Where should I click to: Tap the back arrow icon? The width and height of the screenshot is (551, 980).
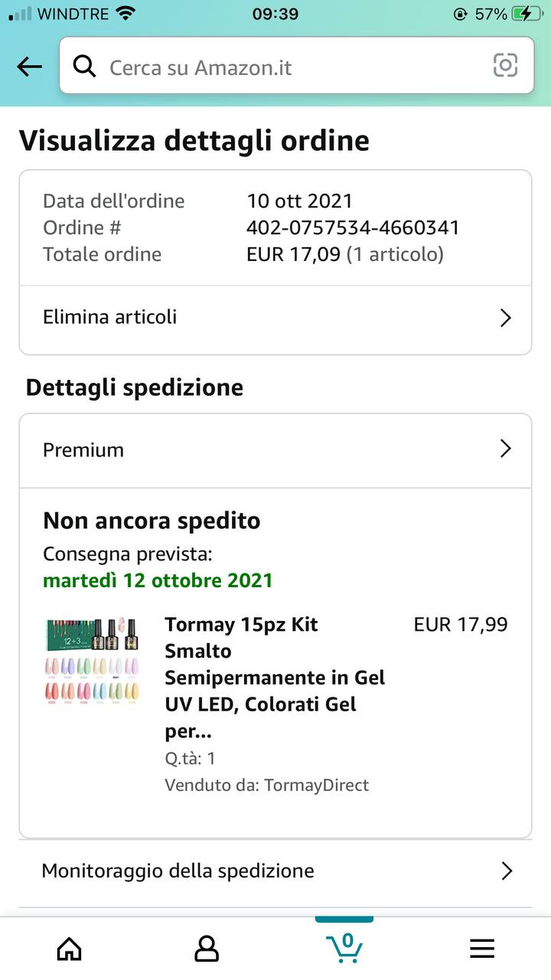29,67
